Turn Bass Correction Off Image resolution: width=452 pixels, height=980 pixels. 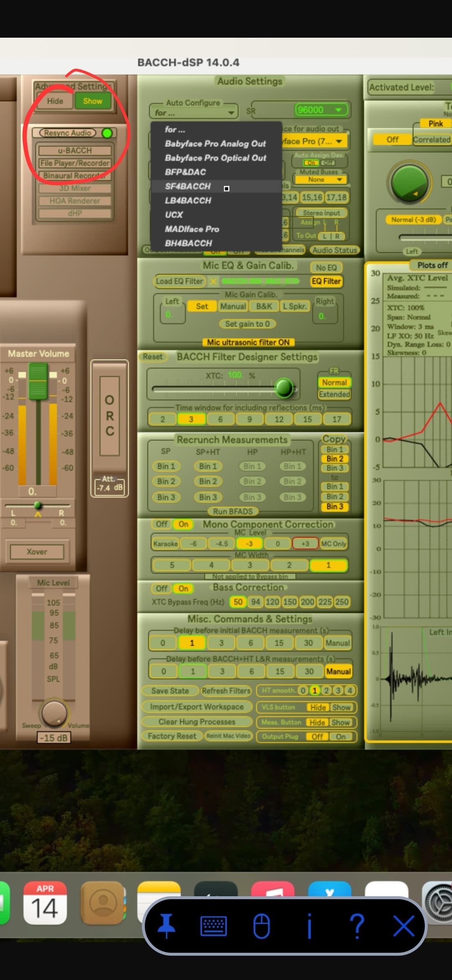pos(162,588)
